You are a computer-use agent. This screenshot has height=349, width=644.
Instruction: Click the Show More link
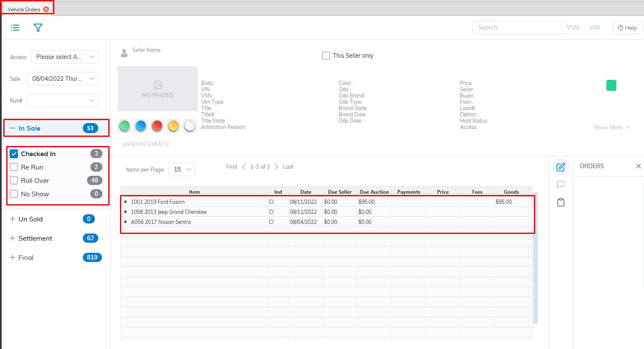612,127
